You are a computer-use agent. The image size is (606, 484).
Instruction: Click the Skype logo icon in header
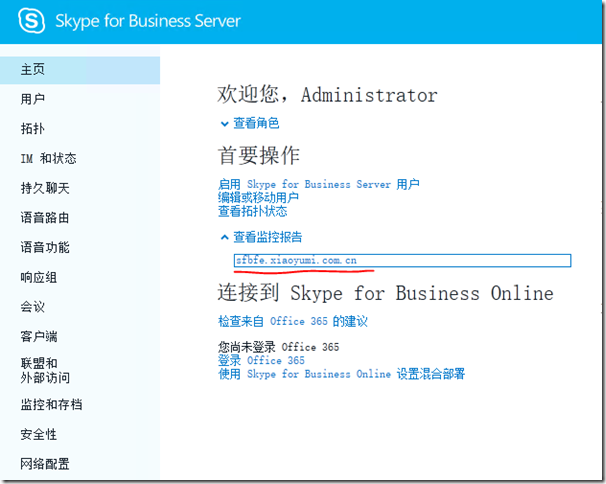point(32,21)
